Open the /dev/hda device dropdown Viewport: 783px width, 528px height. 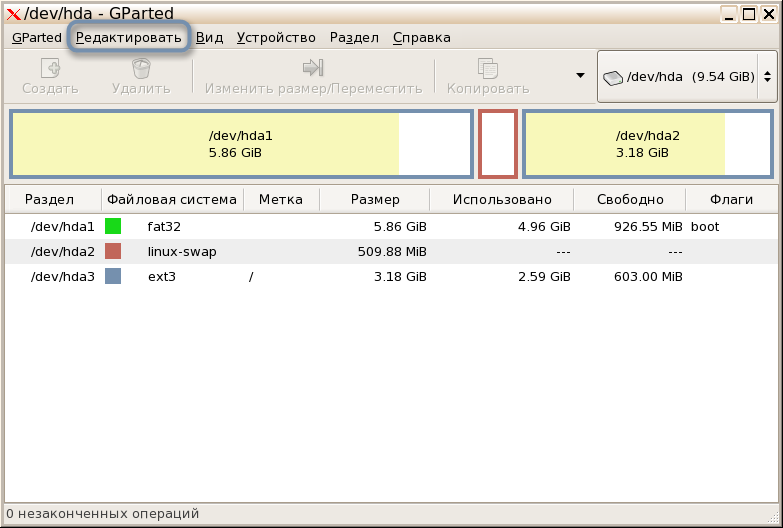(687, 77)
